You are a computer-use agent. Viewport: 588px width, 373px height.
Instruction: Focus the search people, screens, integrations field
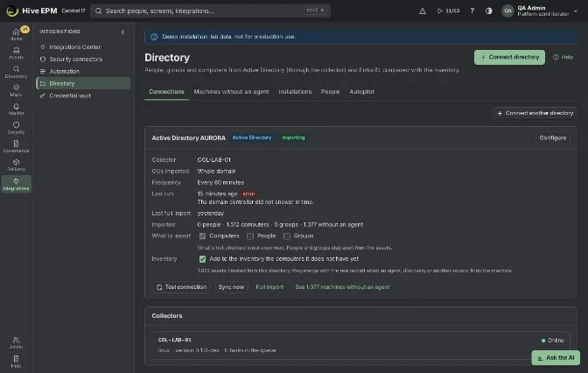point(210,11)
